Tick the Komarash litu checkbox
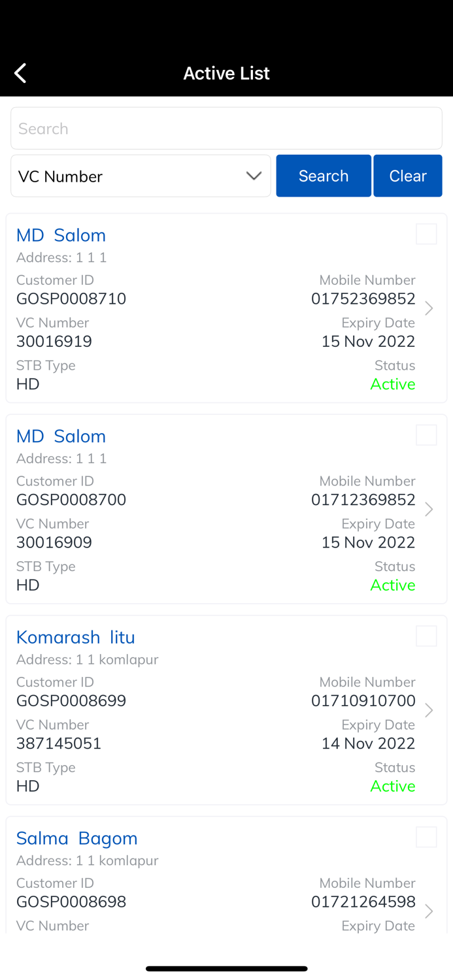 coord(426,636)
